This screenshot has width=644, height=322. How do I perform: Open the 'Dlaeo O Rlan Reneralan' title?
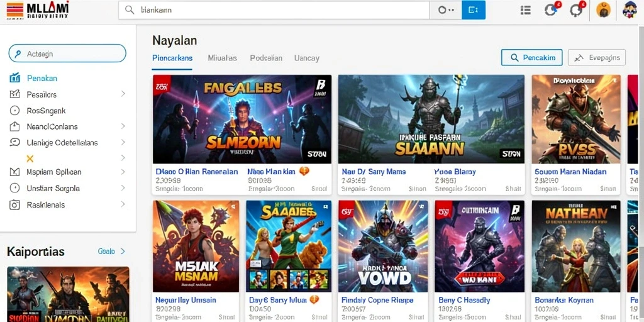(197, 172)
